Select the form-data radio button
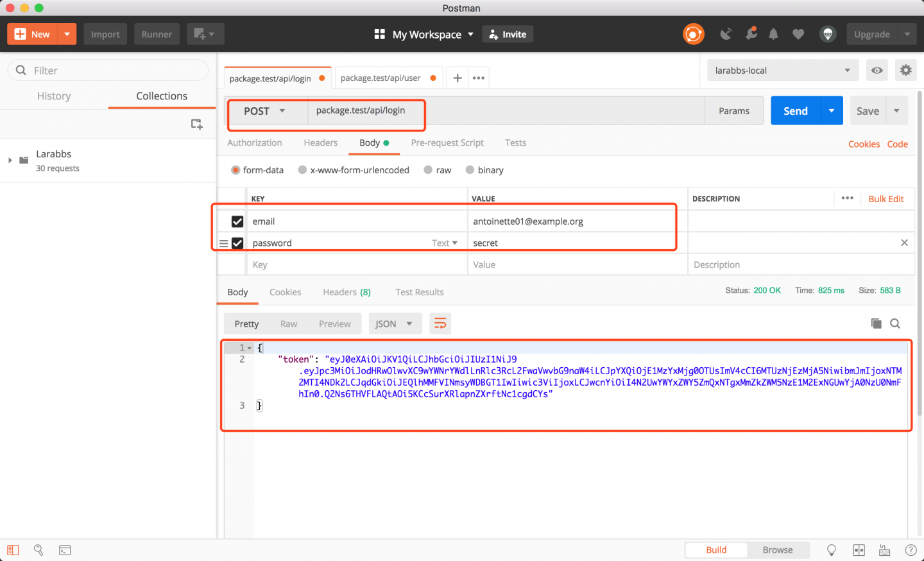The height and width of the screenshot is (561, 924). (x=235, y=170)
